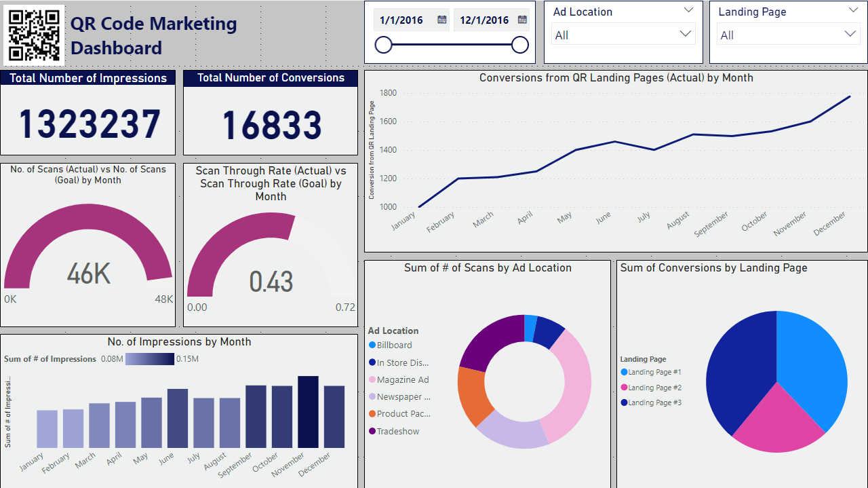The height and width of the screenshot is (488, 868).
Task: Open the end date calendar picker icon
Action: tap(521, 20)
